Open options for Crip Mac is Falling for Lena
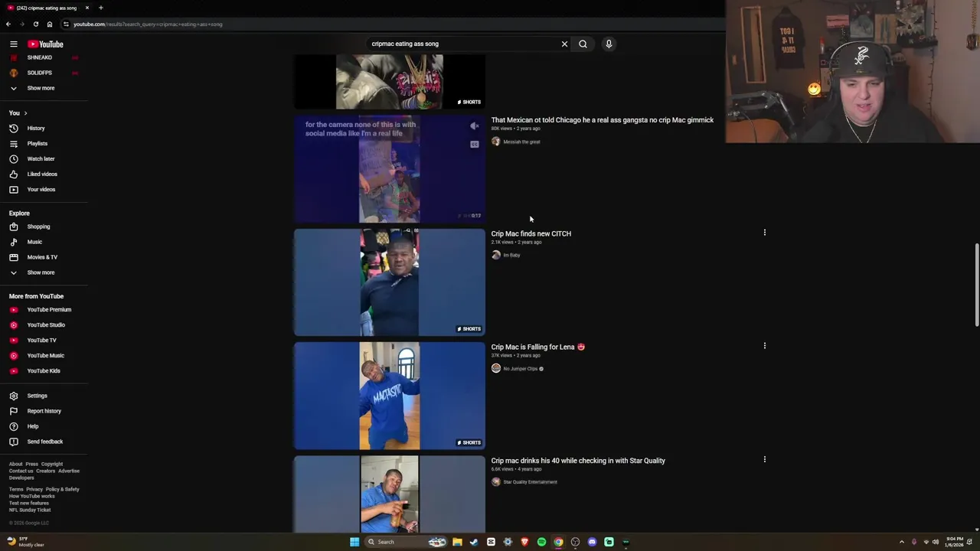The height and width of the screenshot is (551, 980). click(764, 346)
